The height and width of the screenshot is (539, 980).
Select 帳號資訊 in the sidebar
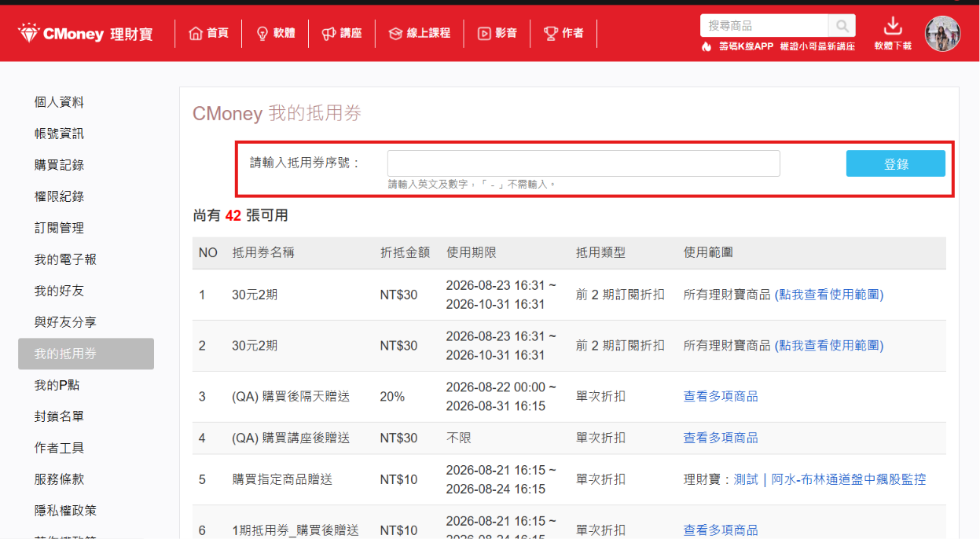pyautogui.click(x=59, y=134)
